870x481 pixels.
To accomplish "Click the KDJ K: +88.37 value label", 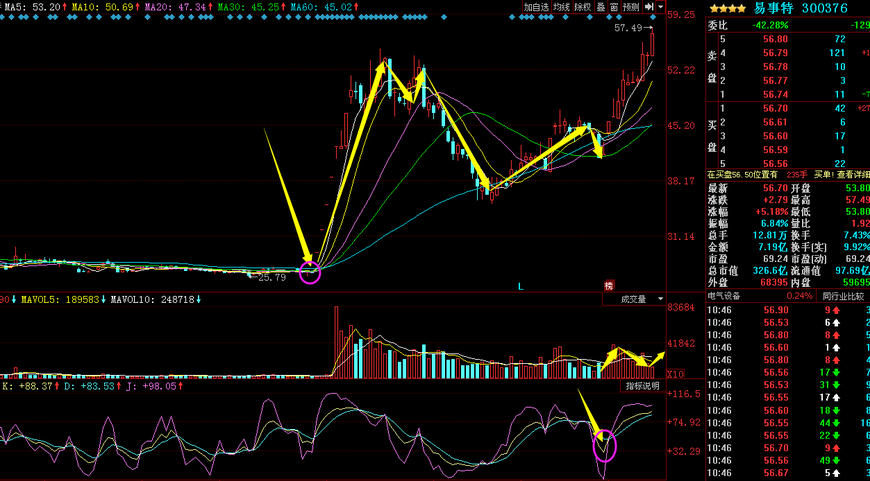I will 29,386.
